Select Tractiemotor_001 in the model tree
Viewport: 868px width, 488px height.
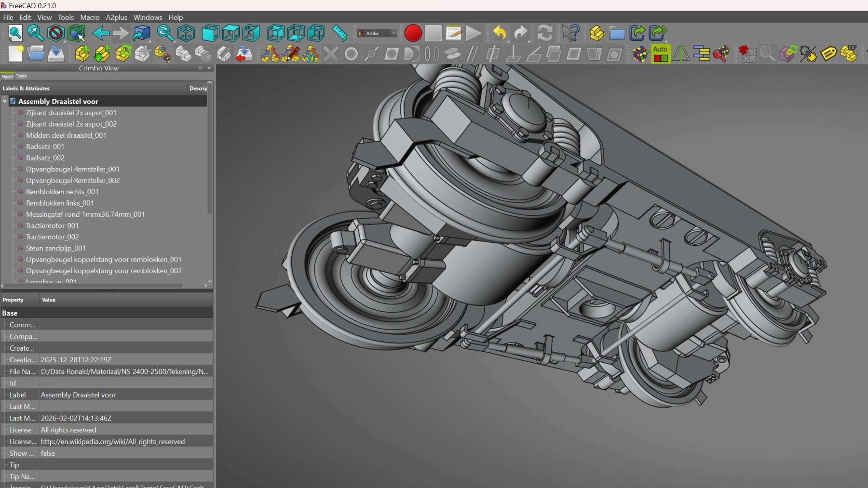pos(52,225)
